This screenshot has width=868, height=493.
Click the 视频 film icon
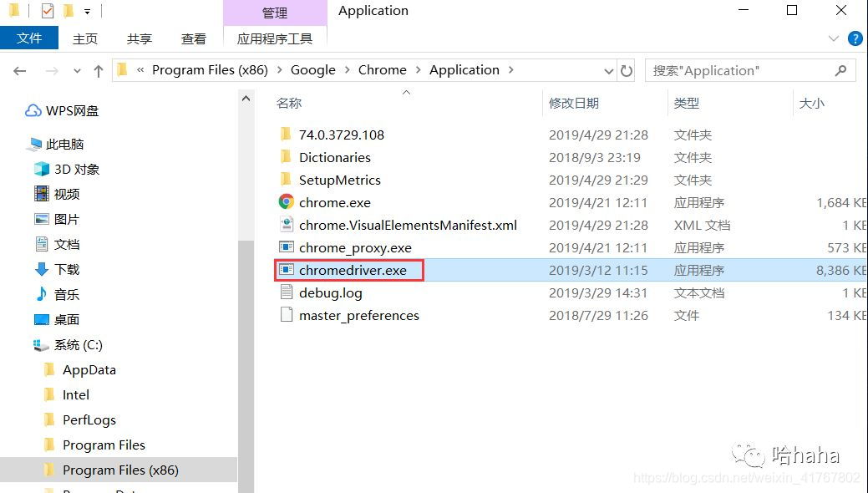42,194
